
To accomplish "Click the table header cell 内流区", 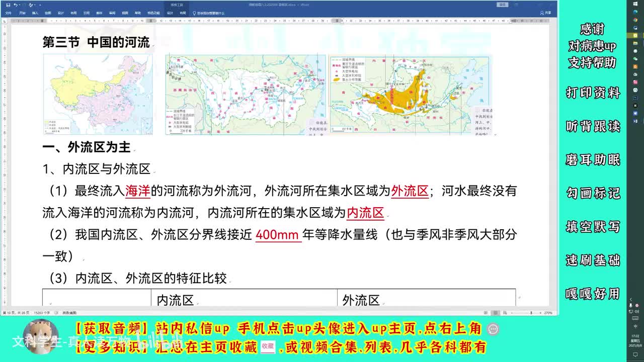I will click(x=244, y=299).
